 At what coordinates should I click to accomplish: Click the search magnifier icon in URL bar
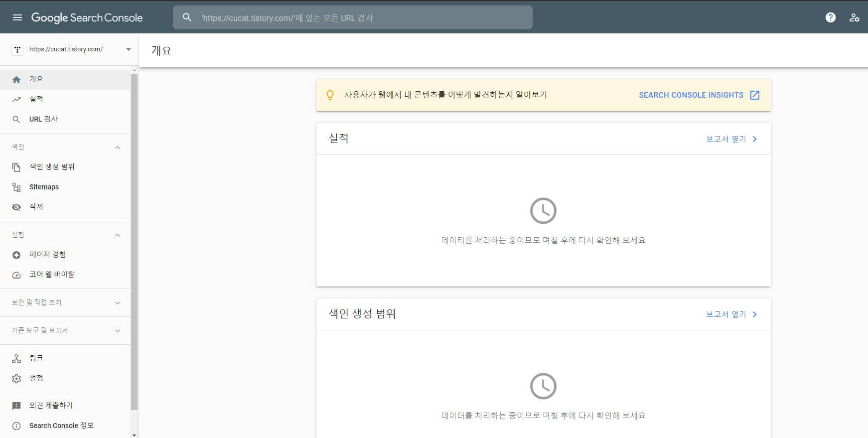(x=187, y=18)
